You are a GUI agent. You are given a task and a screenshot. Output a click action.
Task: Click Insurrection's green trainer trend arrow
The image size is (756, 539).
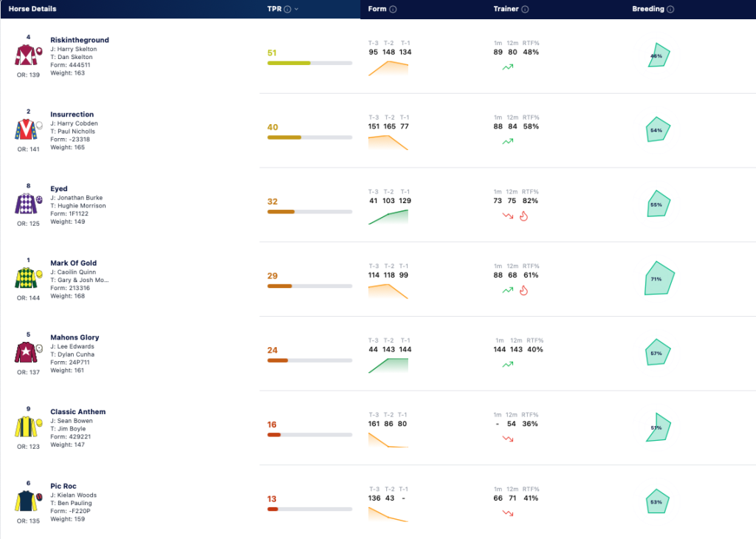(x=508, y=141)
